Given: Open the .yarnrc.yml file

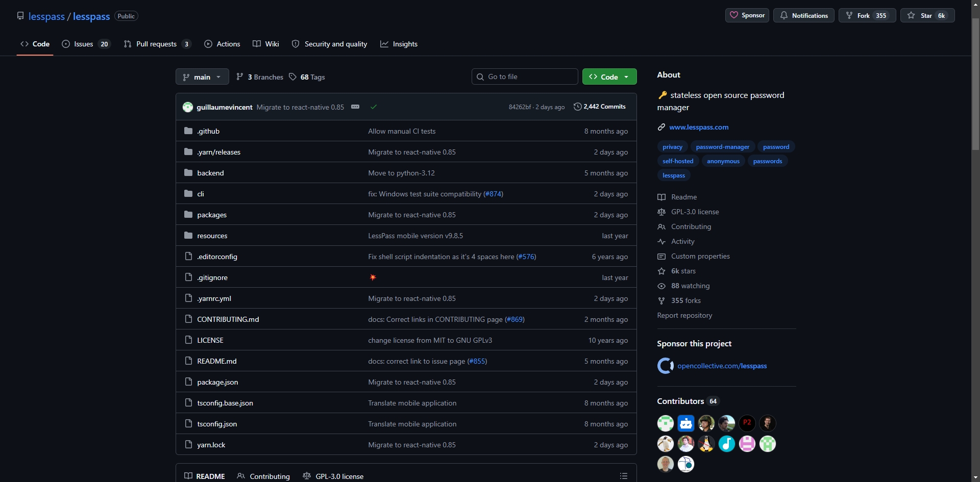Looking at the screenshot, I should [x=214, y=298].
